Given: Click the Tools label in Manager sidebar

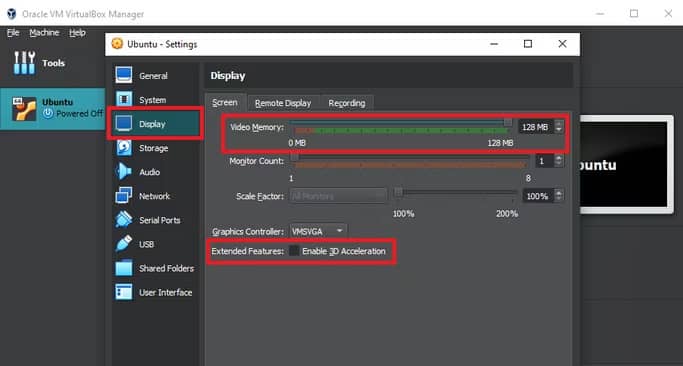Looking at the screenshot, I should 54,63.
